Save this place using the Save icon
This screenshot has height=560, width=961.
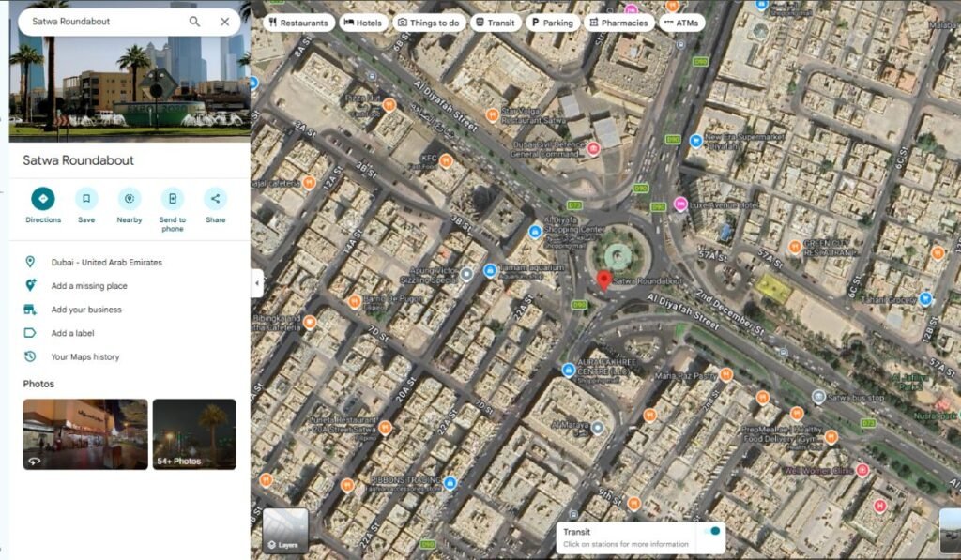pyautogui.click(x=85, y=198)
